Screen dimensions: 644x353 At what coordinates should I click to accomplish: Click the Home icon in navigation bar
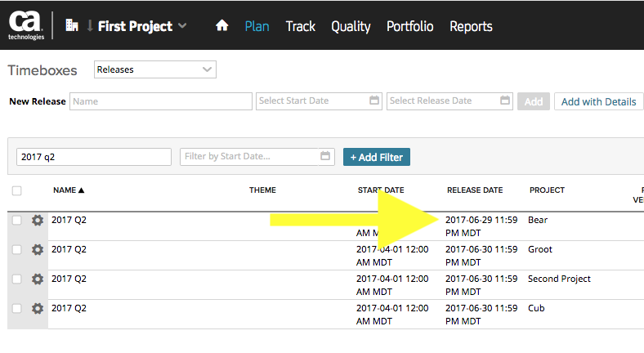pyautogui.click(x=221, y=26)
